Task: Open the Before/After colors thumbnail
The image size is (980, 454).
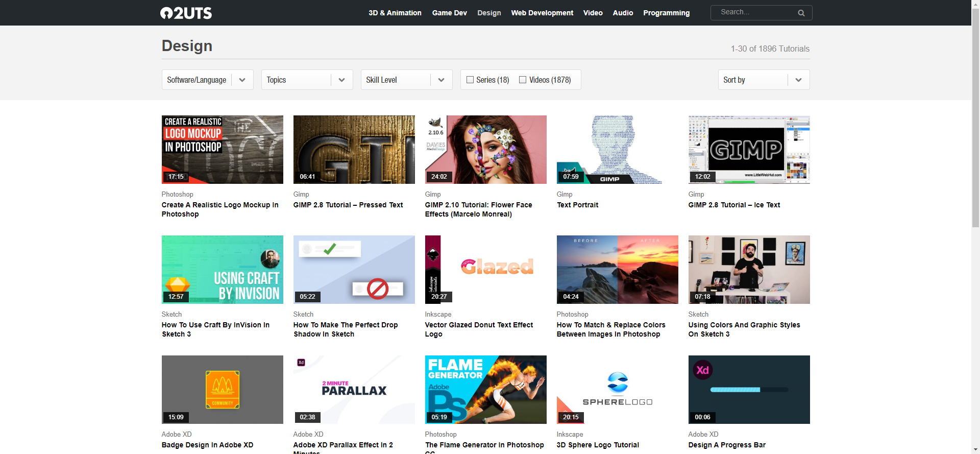Action: (618, 270)
